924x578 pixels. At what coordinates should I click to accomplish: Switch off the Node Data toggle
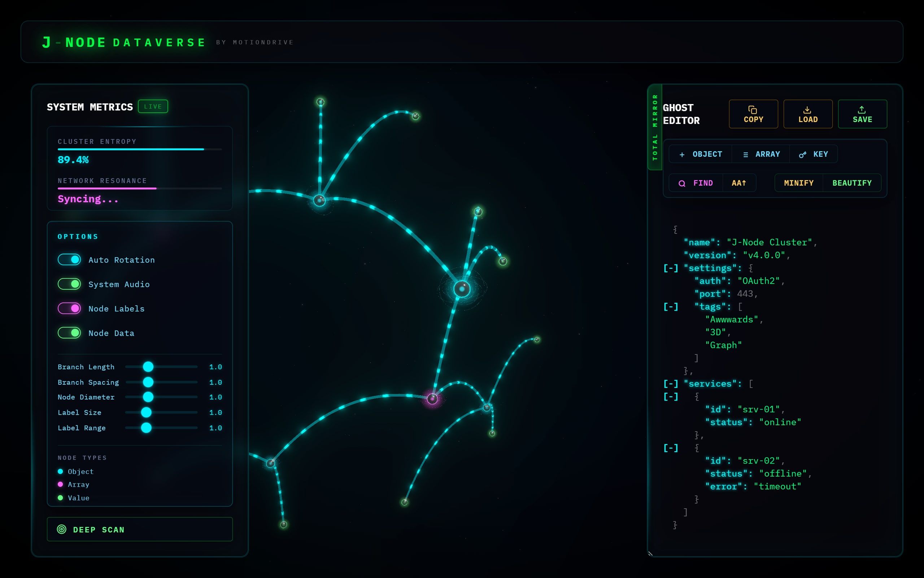point(69,333)
